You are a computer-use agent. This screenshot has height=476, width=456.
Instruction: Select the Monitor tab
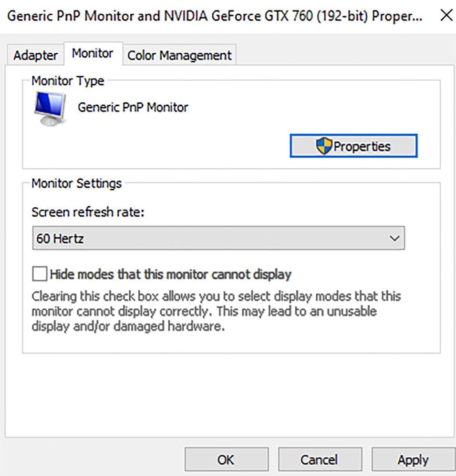click(93, 53)
